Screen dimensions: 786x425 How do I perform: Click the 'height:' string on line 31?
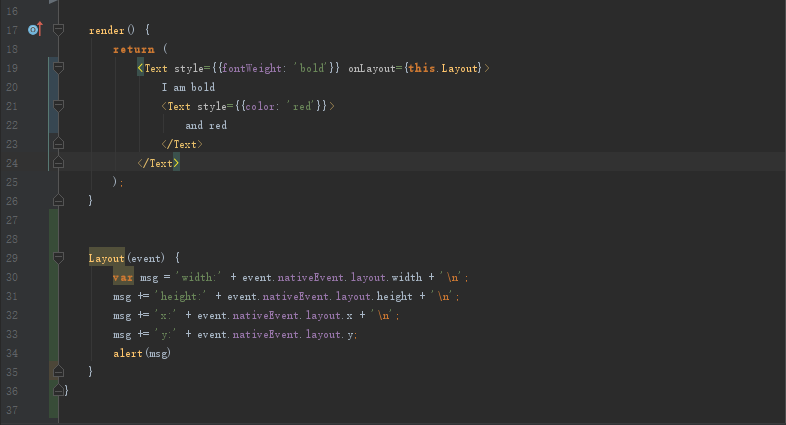[180, 296]
